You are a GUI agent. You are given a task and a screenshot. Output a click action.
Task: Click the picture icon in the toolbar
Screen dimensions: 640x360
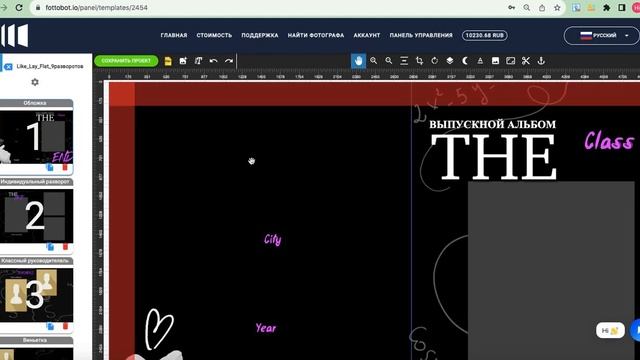(x=495, y=61)
